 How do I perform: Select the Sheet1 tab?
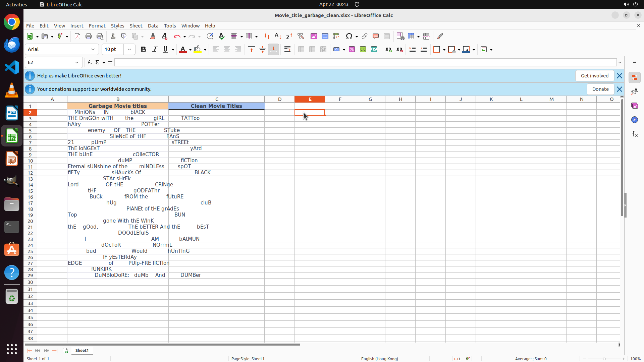[82, 350]
